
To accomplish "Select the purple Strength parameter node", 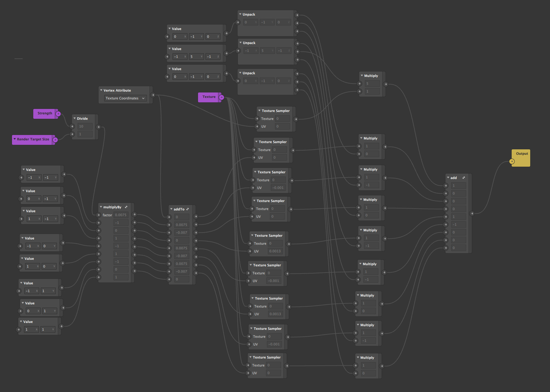I will (45, 113).
